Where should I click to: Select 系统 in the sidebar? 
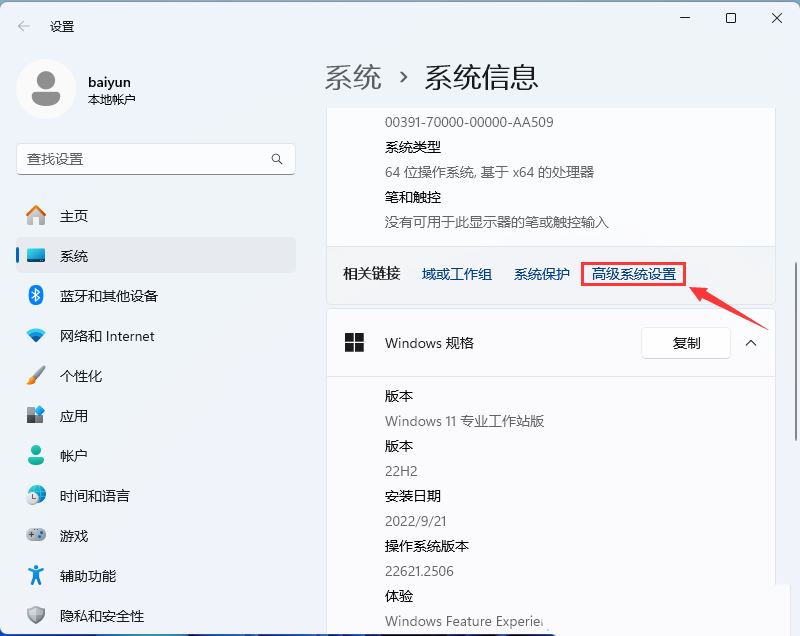(75, 256)
